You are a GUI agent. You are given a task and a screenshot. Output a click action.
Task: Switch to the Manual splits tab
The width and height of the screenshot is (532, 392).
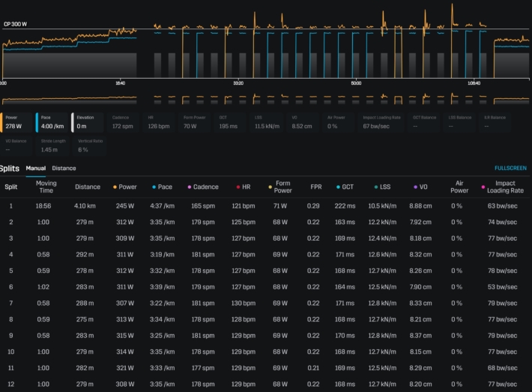[35, 169]
